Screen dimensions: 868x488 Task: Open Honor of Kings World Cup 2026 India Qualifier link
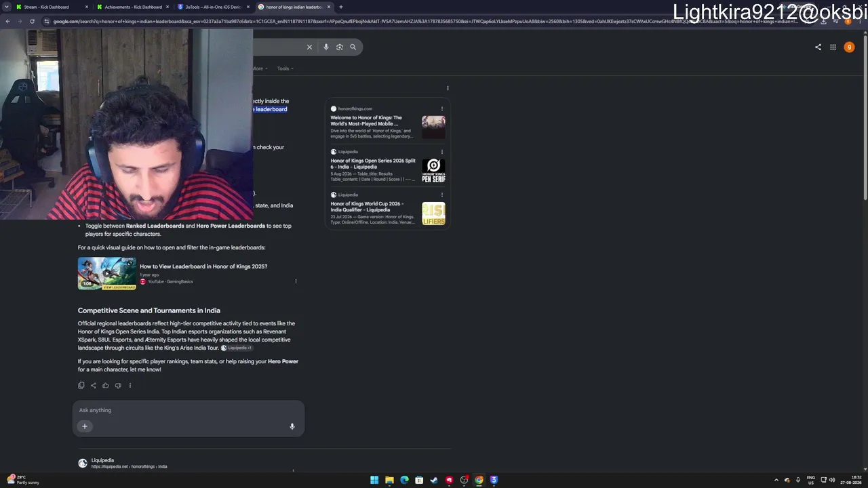(367, 207)
